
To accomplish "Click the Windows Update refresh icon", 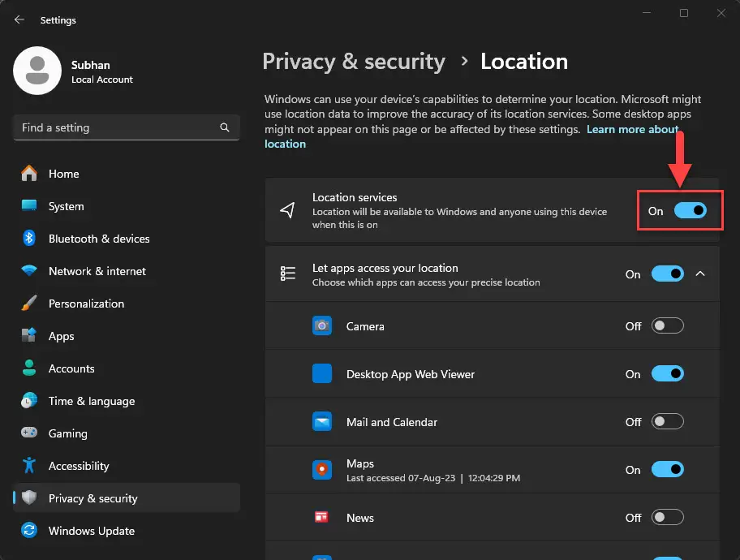I will (x=29, y=530).
